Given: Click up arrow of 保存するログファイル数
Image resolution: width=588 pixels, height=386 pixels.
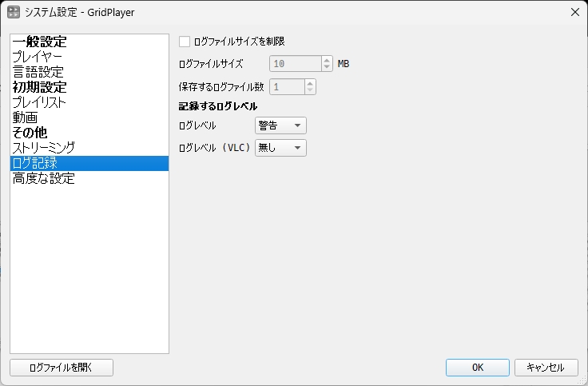Looking at the screenshot, I should point(310,82).
